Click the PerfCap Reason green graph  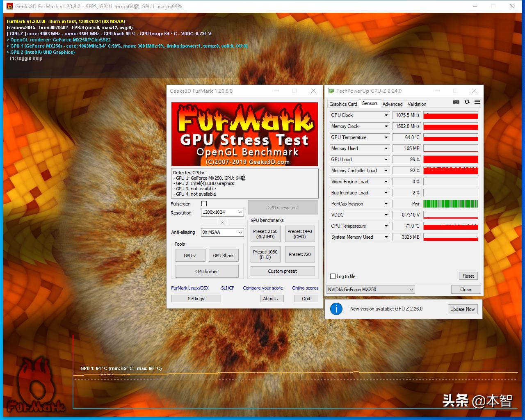451,204
